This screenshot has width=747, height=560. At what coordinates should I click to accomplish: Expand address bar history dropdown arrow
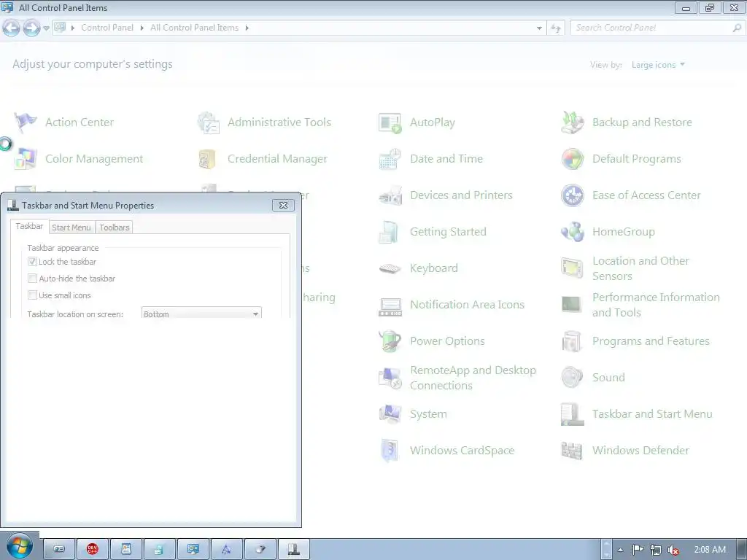point(539,28)
